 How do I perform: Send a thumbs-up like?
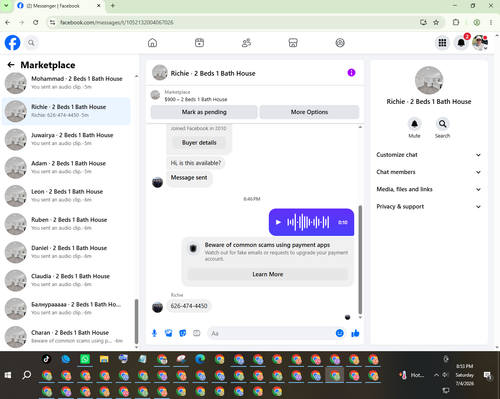(x=355, y=333)
